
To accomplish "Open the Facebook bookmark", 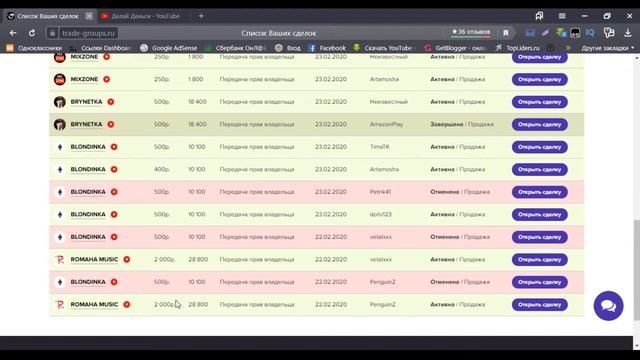I will 327,48.
